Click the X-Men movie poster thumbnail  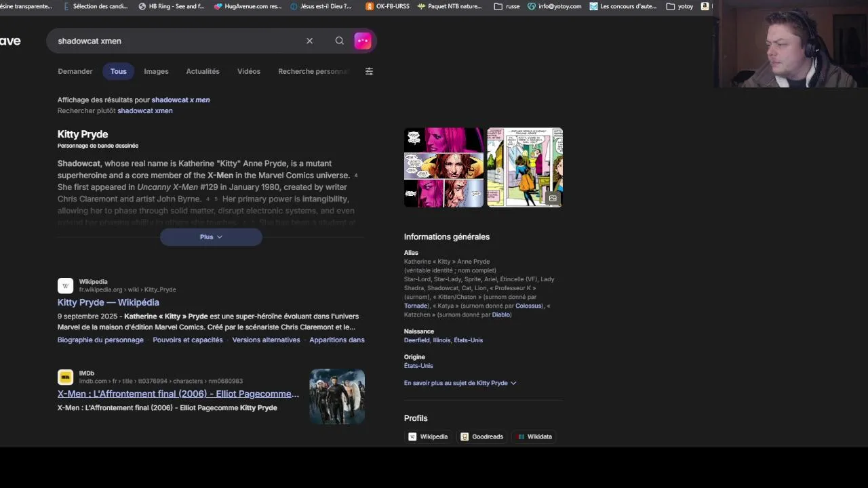(337, 396)
